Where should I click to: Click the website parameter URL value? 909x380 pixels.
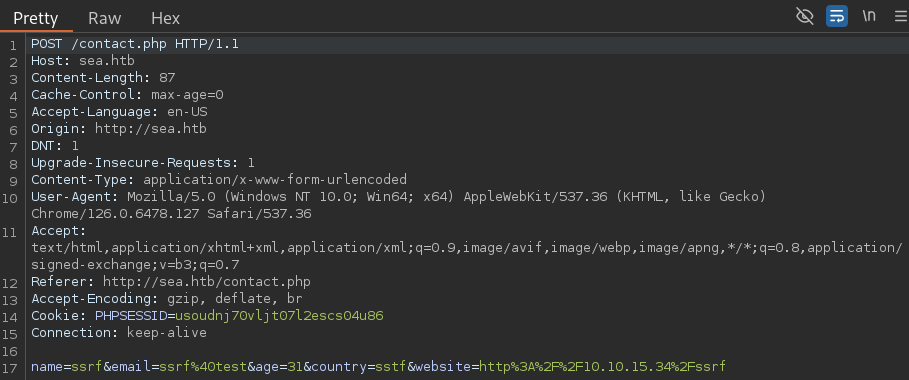pos(602,367)
